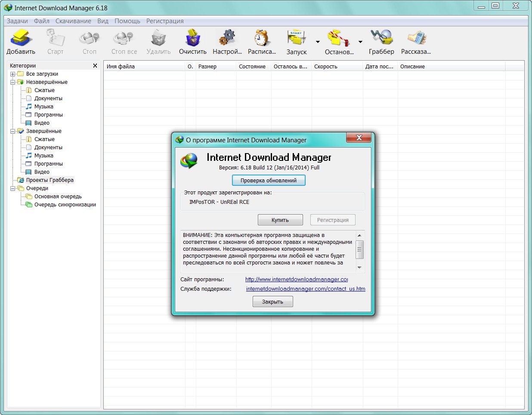This screenshot has height=415, width=532.
Task: Collapse the Завершённые tree node
Action: pos(13,131)
